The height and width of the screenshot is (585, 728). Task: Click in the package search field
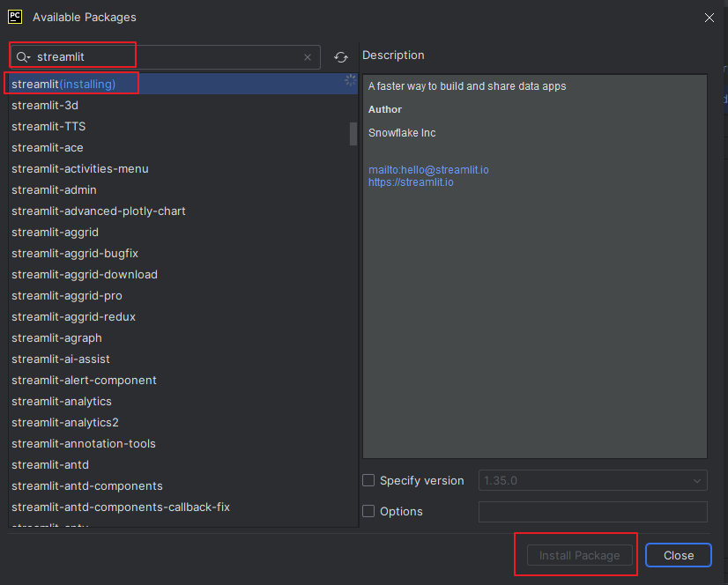[165, 57]
